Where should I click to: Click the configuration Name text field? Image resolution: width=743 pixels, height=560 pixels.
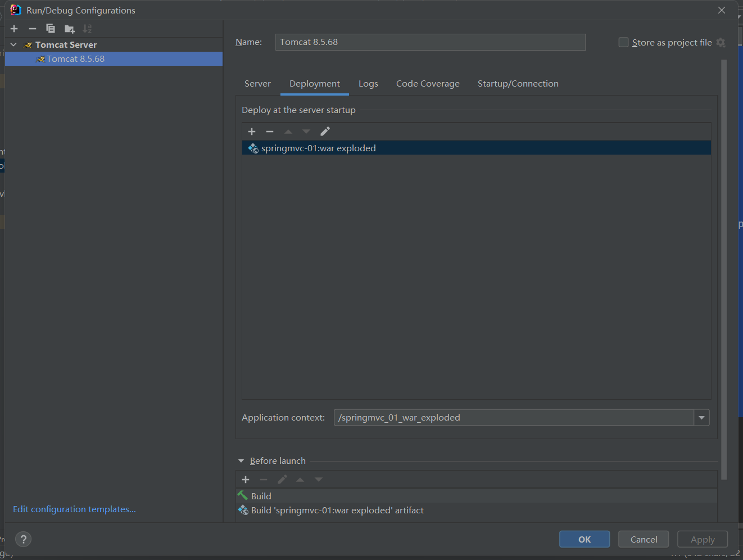[430, 42]
